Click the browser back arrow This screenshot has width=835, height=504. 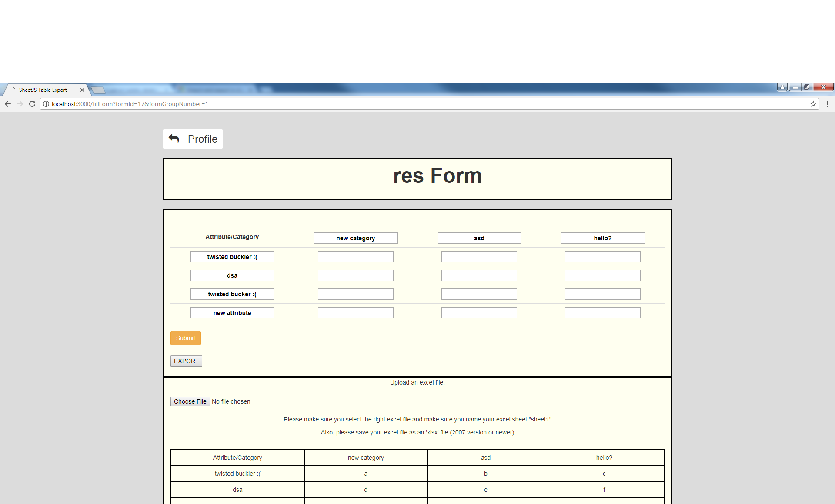tap(8, 104)
